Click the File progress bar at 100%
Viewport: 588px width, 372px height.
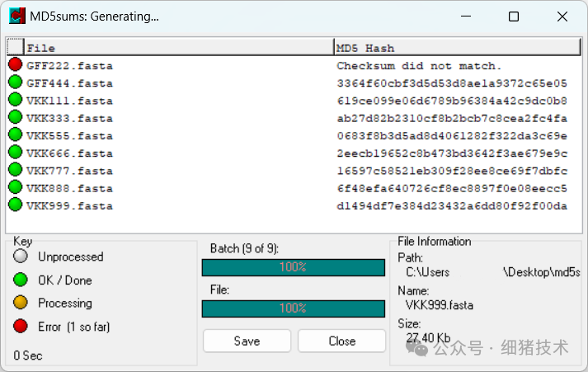click(x=294, y=308)
